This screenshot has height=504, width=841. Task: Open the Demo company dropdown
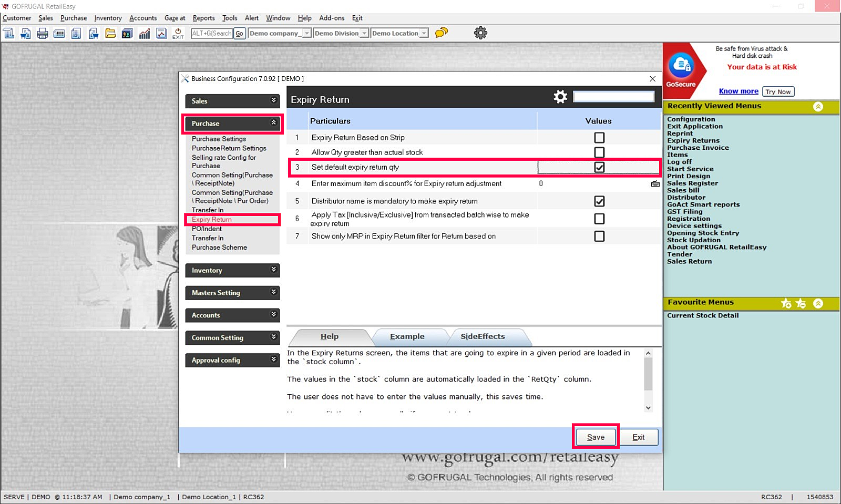pyautogui.click(x=307, y=33)
